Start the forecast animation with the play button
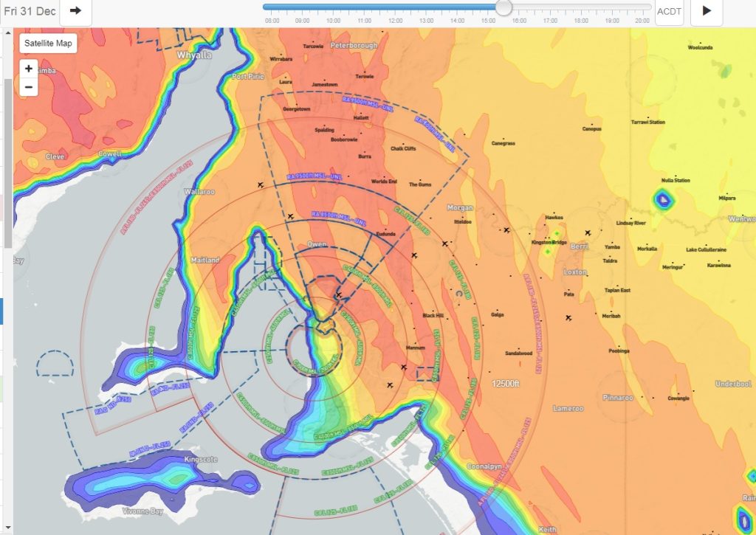756x535 pixels. pyautogui.click(x=707, y=11)
